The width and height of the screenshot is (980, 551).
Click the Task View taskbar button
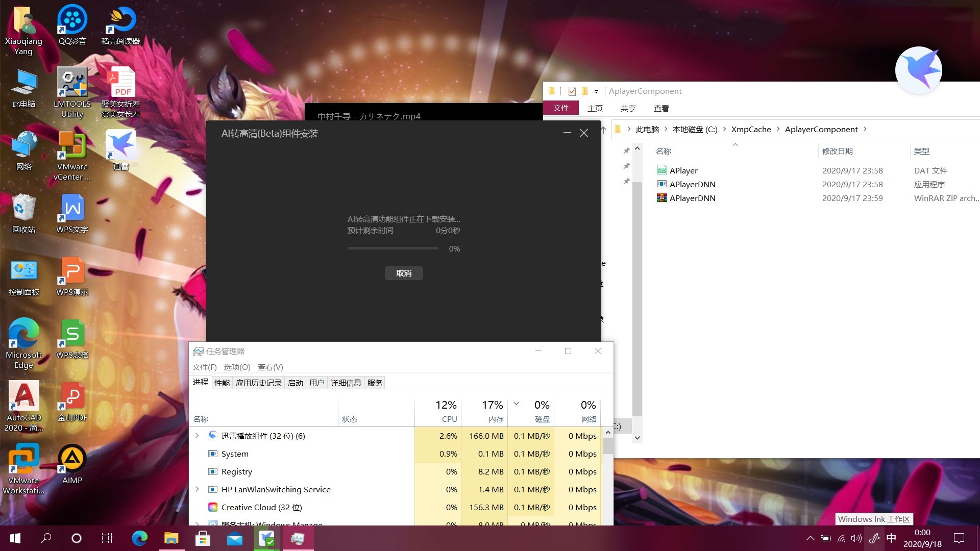click(107, 538)
